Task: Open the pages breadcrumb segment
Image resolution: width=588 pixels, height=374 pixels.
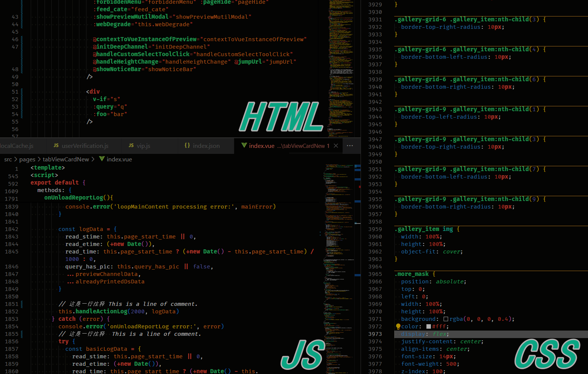Action: (x=27, y=159)
